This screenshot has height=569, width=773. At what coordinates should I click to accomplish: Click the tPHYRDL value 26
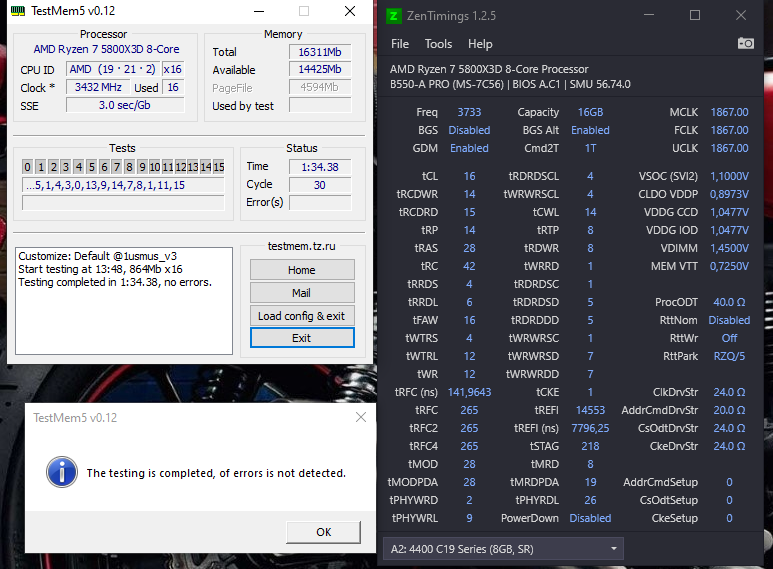tap(590, 500)
